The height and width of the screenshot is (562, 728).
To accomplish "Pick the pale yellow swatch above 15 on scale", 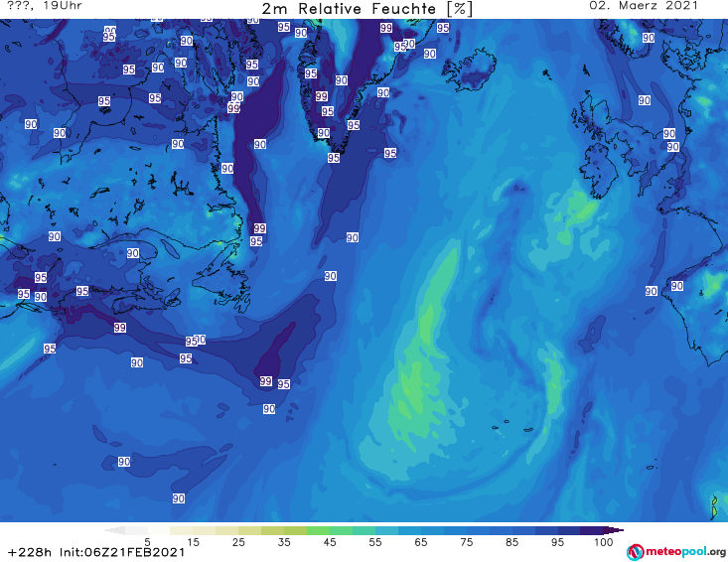I will [182, 530].
